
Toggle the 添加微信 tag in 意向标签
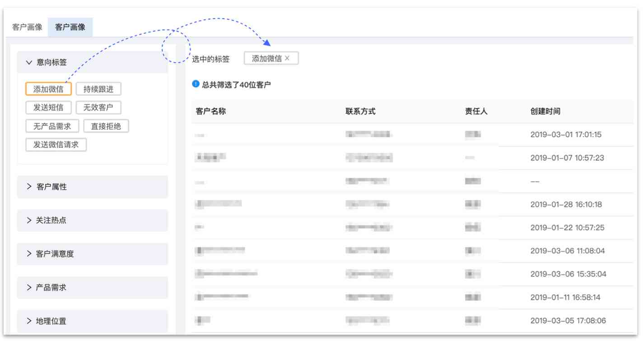pos(48,89)
